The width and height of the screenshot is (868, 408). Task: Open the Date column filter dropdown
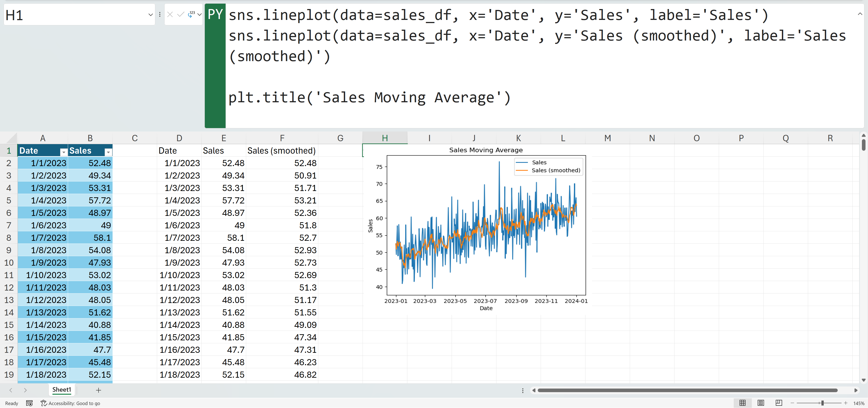coord(63,153)
